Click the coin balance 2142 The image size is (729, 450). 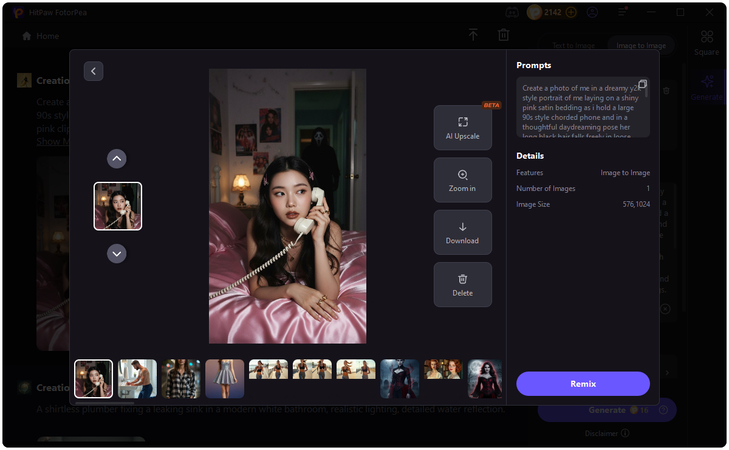[x=552, y=13]
